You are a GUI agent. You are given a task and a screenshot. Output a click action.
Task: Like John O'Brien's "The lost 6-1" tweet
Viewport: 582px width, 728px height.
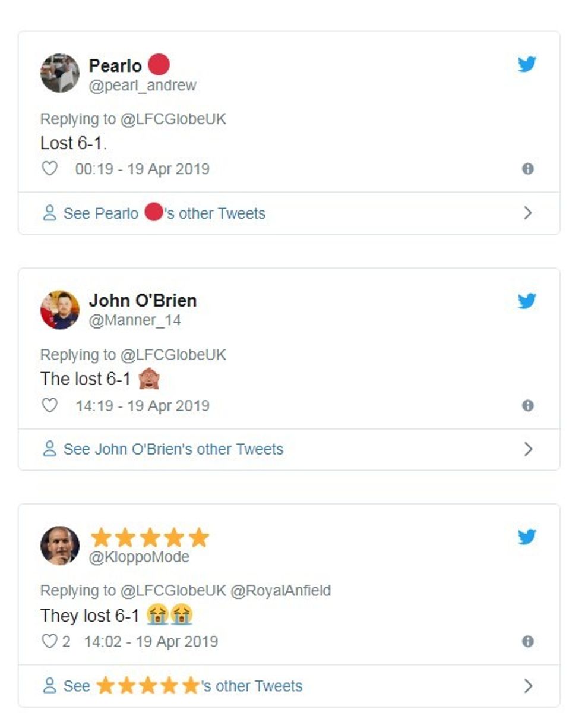pyautogui.click(x=49, y=405)
